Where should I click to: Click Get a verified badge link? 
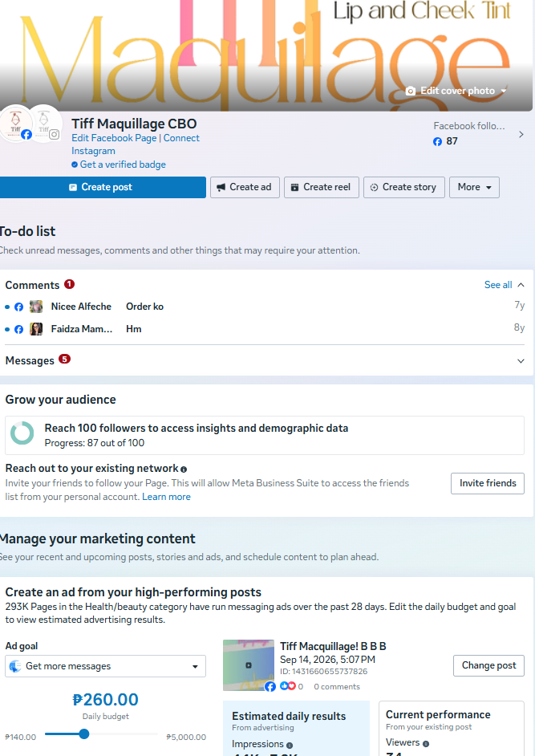[x=123, y=165]
